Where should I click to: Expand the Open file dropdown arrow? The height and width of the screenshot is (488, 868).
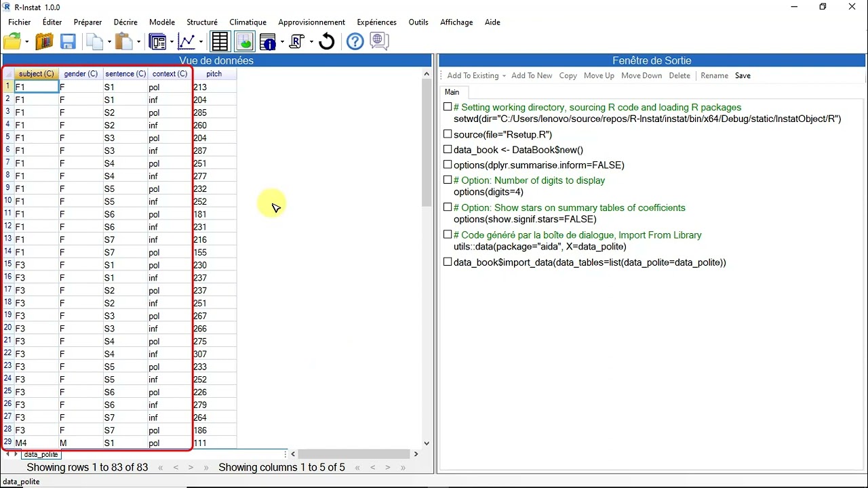[x=26, y=42]
